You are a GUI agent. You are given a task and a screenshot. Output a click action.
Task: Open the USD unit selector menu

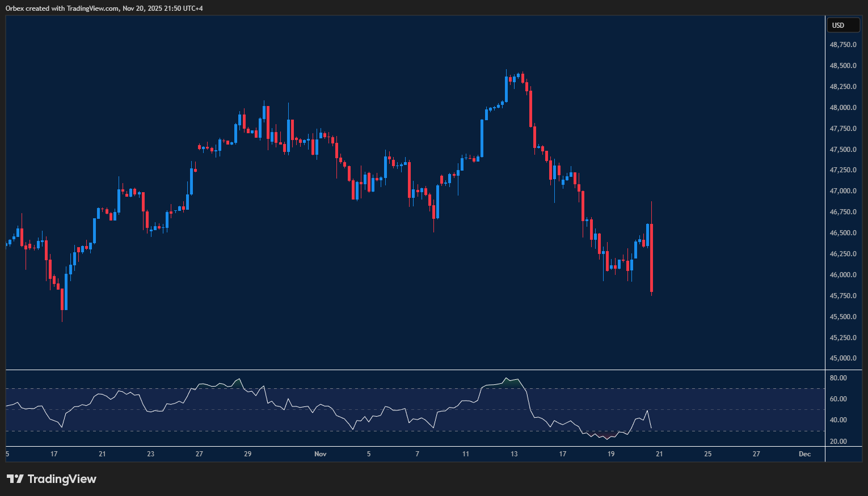pos(843,25)
